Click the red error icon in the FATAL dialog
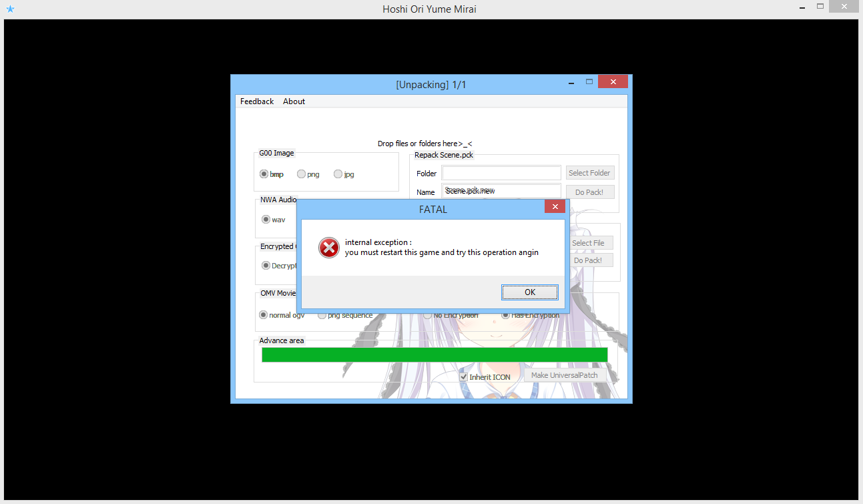Image resolution: width=863 pixels, height=504 pixels. pos(328,248)
